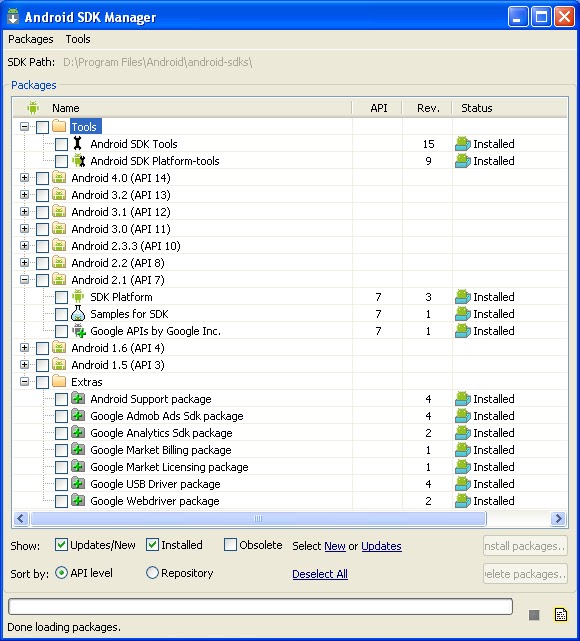The image size is (580, 641).
Task: Open the Tools menu
Action: pos(78,39)
